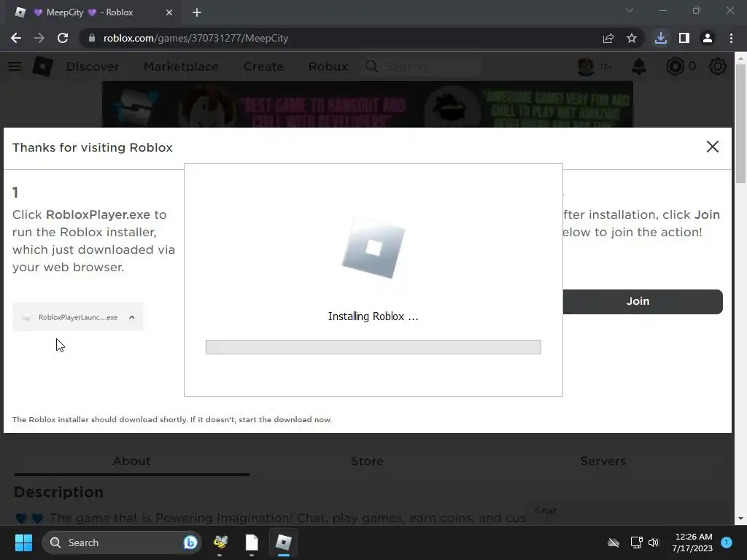Open the clock showing 12:26 AM

(692, 542)
